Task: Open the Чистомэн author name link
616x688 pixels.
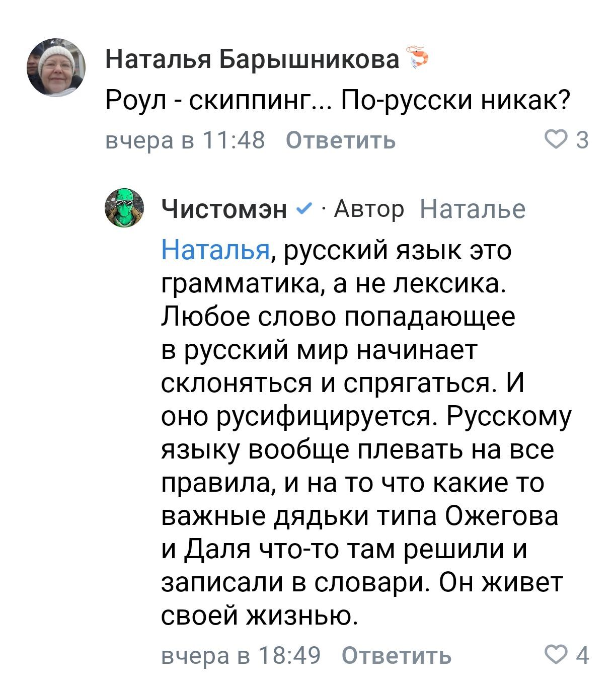Action: pos(224,209)
